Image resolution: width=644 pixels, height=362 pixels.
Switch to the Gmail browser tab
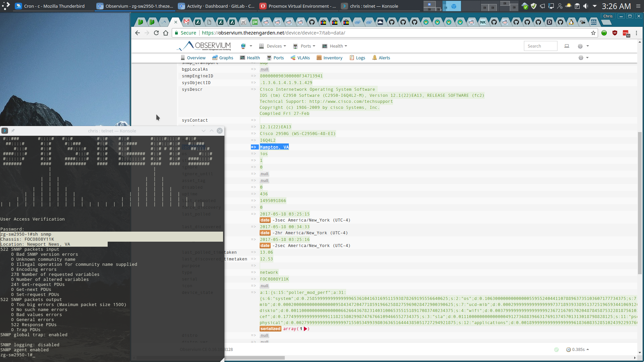tap(186, 22)
